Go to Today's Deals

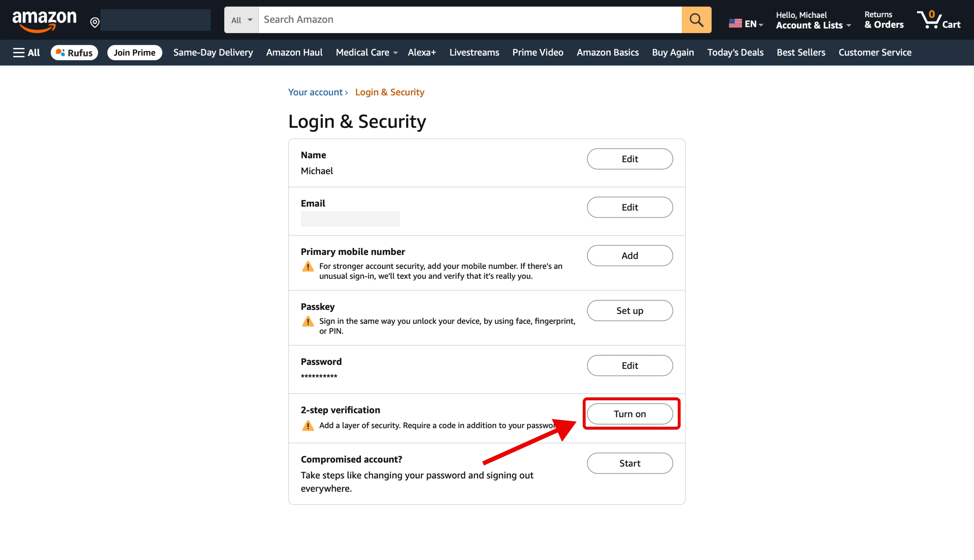[x=735, y=52]
